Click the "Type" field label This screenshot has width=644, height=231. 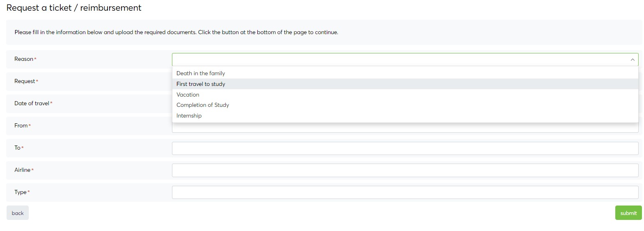coord(20,192)
